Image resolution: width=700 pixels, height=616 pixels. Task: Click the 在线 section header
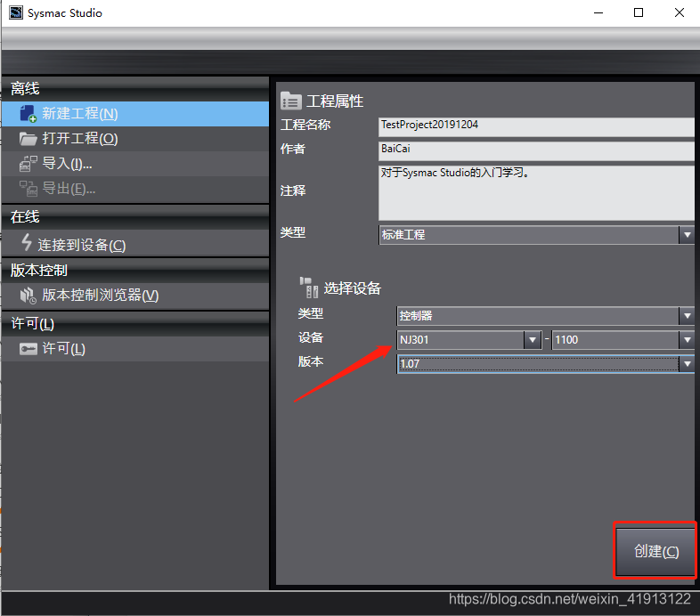coord(135,217)
